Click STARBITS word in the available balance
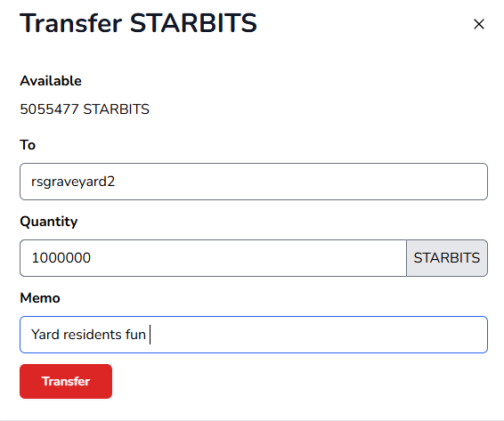Viewport: 504px width, 421px height. (x=116, y=109)
